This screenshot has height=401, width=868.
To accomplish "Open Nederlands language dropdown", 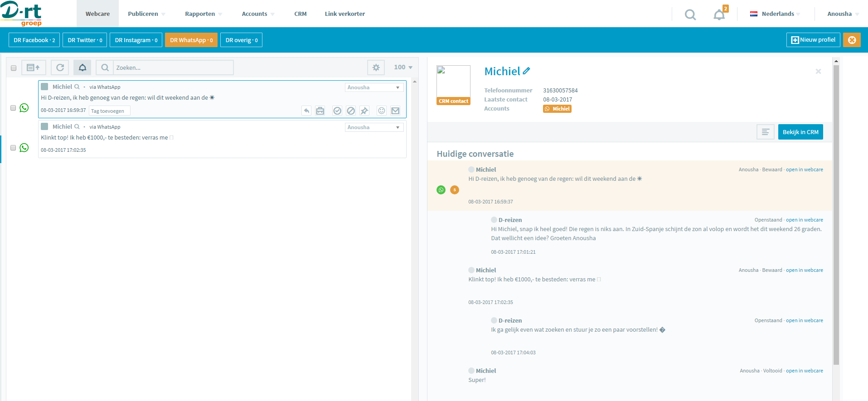I will pos(775,14).
